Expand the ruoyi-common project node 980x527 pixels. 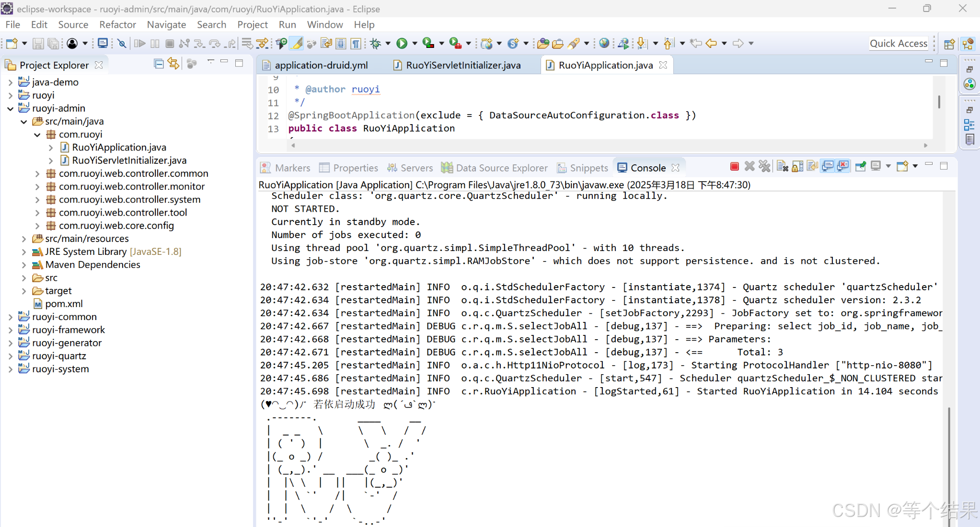(x=11, y=317)
